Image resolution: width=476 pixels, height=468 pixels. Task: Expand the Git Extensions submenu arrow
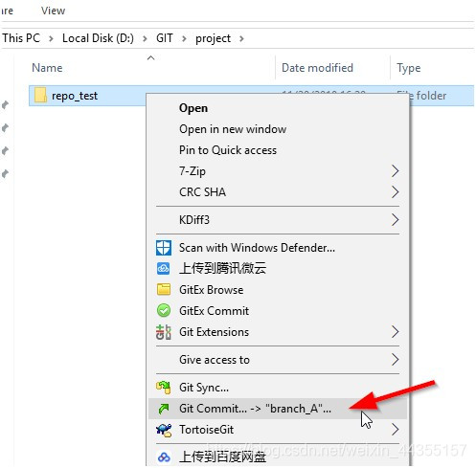pyautogui.click(x=396, y=332)
